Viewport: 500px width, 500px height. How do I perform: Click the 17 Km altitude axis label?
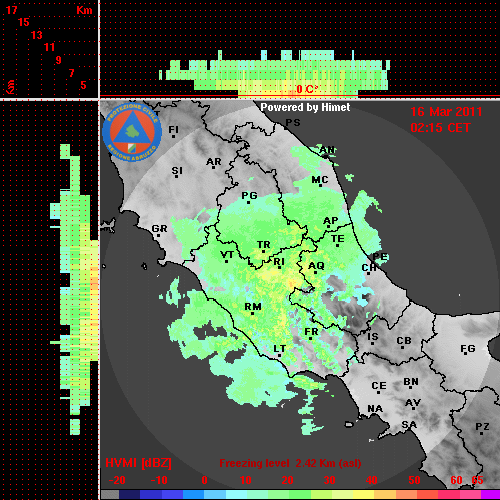coord(11,10)
